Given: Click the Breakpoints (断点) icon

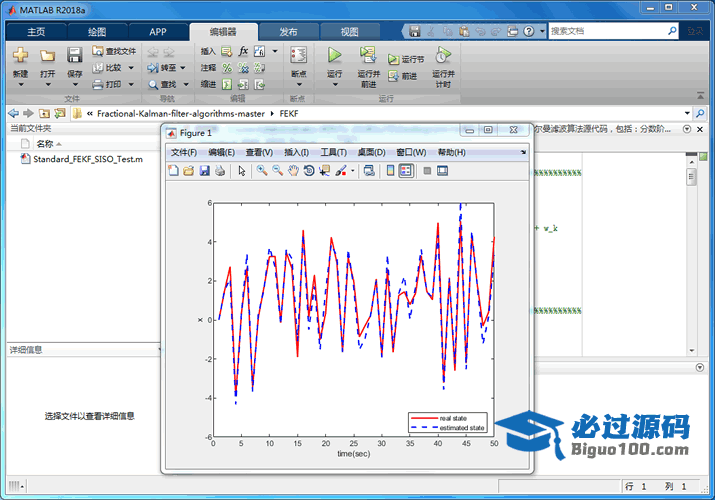Looking at the screenshot, I should point(299,55).
